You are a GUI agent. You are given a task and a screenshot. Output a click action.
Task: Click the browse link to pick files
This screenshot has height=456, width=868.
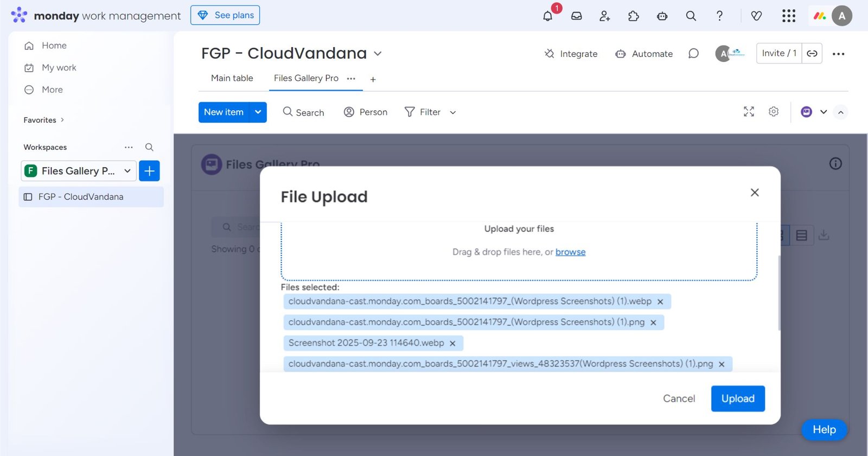pos(570,252)
